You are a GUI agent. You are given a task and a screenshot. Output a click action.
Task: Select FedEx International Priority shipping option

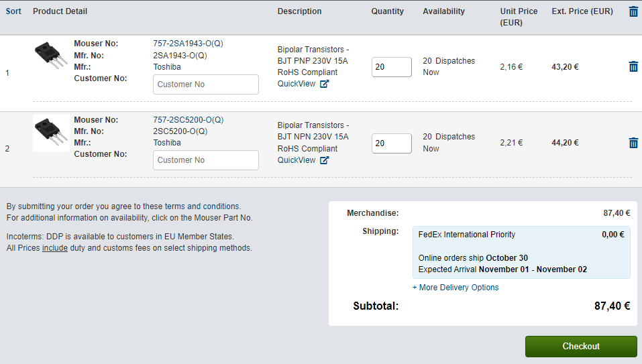[521, 252]
